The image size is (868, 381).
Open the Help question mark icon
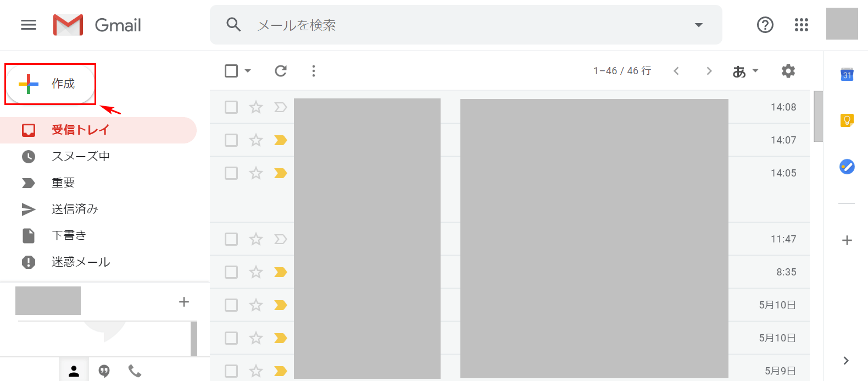pos(765,25)
